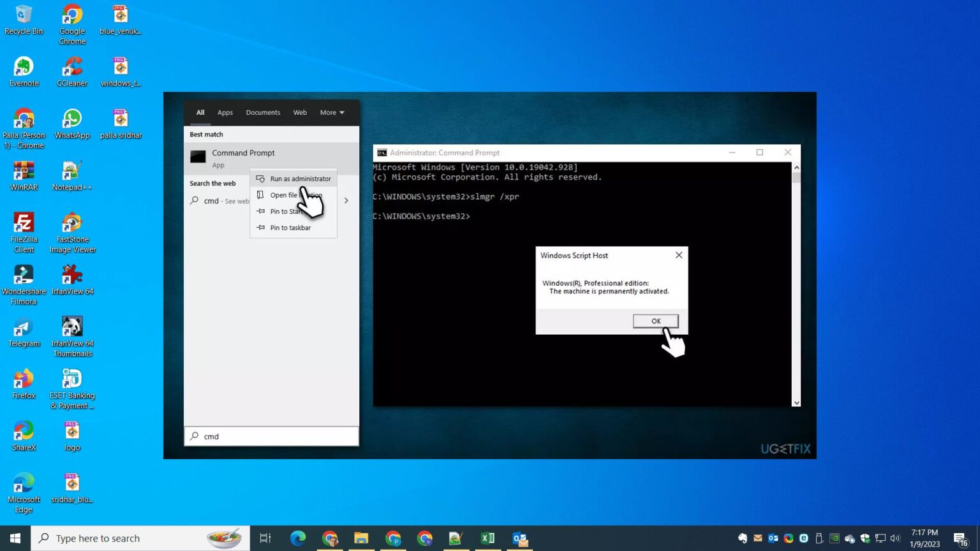The image size is (980, 551).
Task: Expand the More dropdown in search panel
Action: click(332, 112)
